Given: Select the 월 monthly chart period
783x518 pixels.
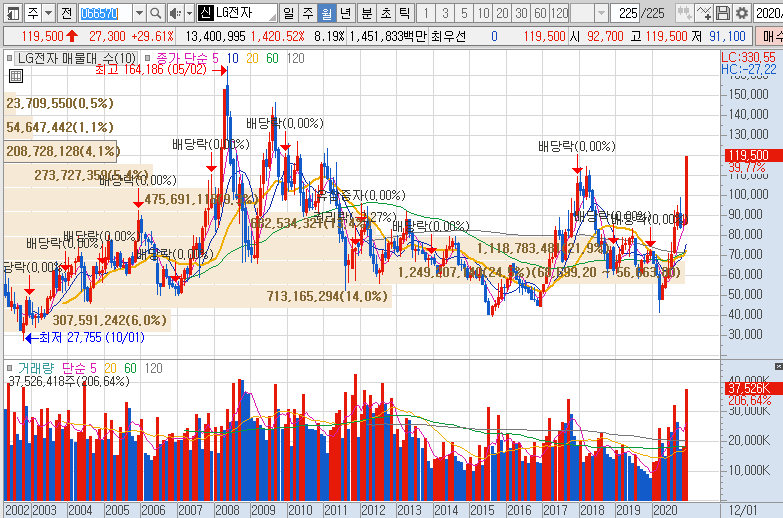Looking at the screenshot, I should (x=327, y=13).
